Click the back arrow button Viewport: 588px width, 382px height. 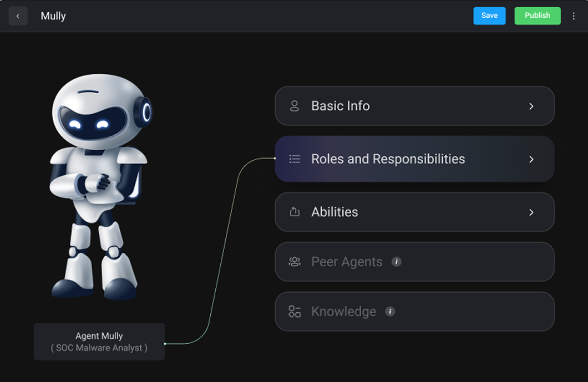click(18, 16)
